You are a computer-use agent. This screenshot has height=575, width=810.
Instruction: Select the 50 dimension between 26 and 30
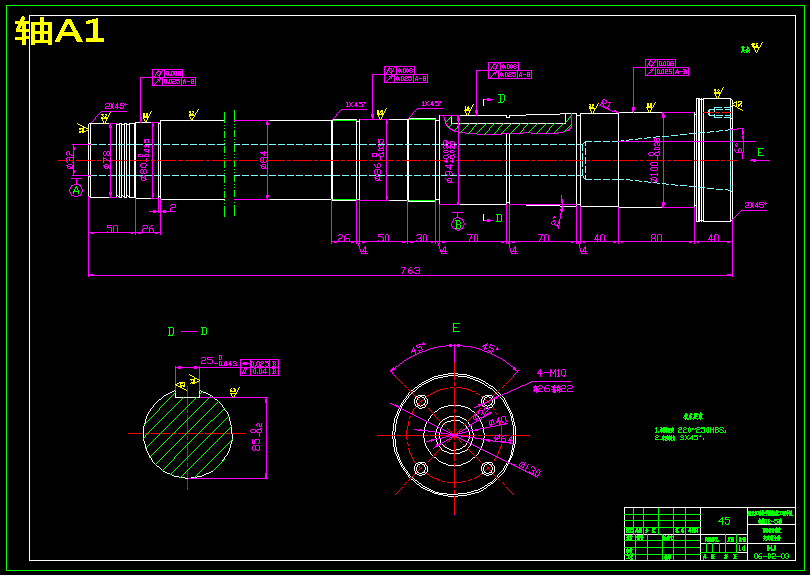383,238
